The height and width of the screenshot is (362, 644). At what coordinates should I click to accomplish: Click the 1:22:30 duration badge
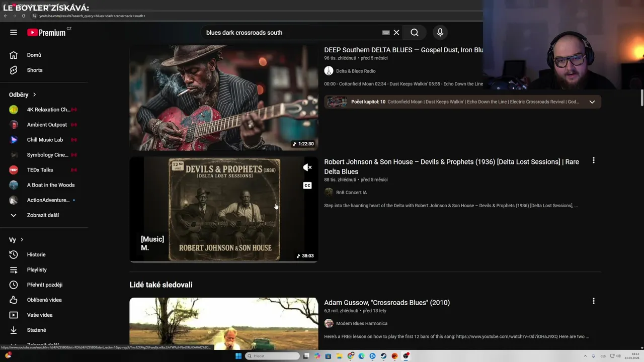[x=303, y=144]
